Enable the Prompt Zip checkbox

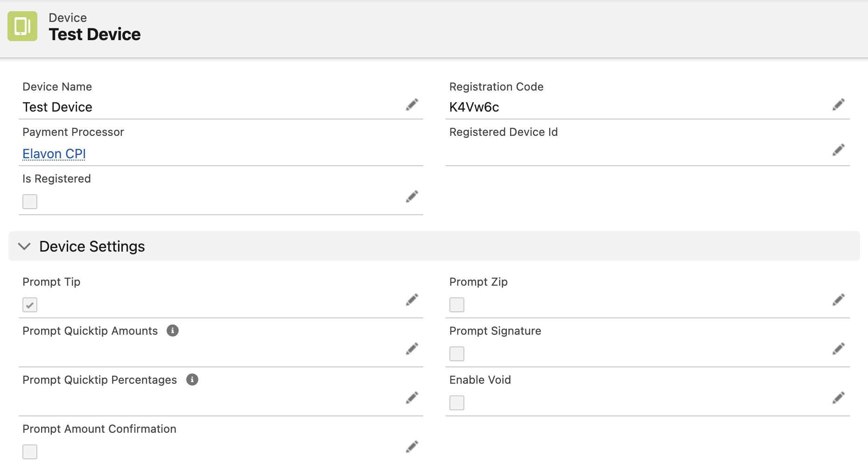tap(457, 305)
